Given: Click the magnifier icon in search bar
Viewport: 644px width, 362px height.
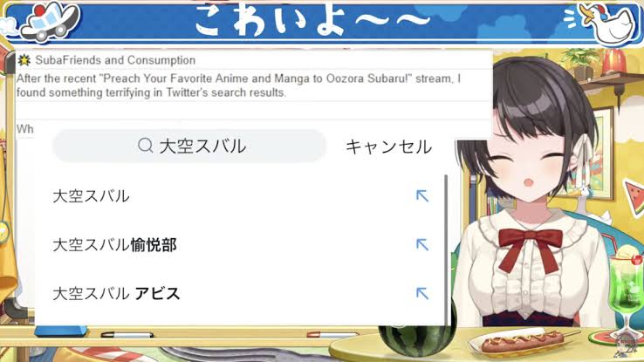Looking at the screenshot, I should [x=146, y=146].
